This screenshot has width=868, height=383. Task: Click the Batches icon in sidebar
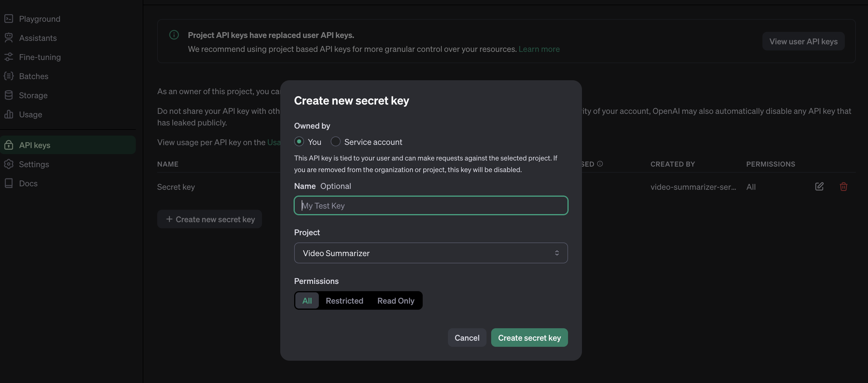9,76
